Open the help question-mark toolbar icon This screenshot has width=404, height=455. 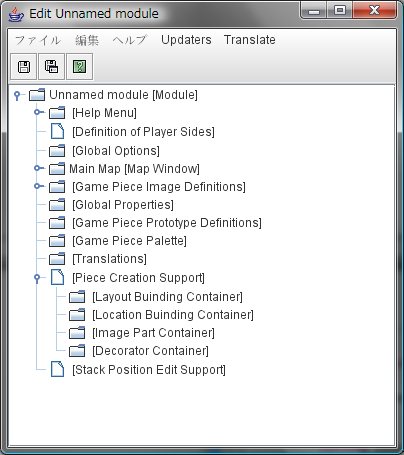79,67
